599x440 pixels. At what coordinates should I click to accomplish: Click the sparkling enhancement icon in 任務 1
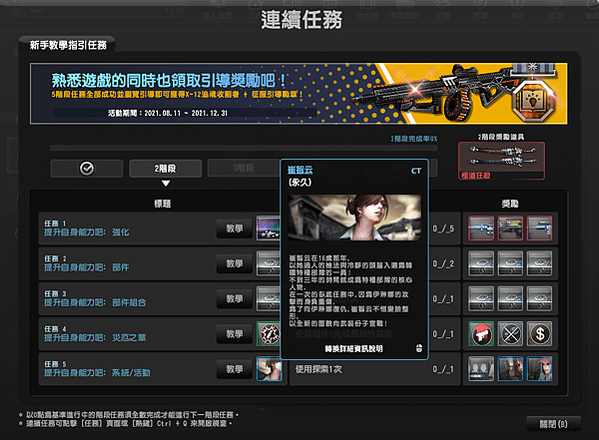click(268, 228)
